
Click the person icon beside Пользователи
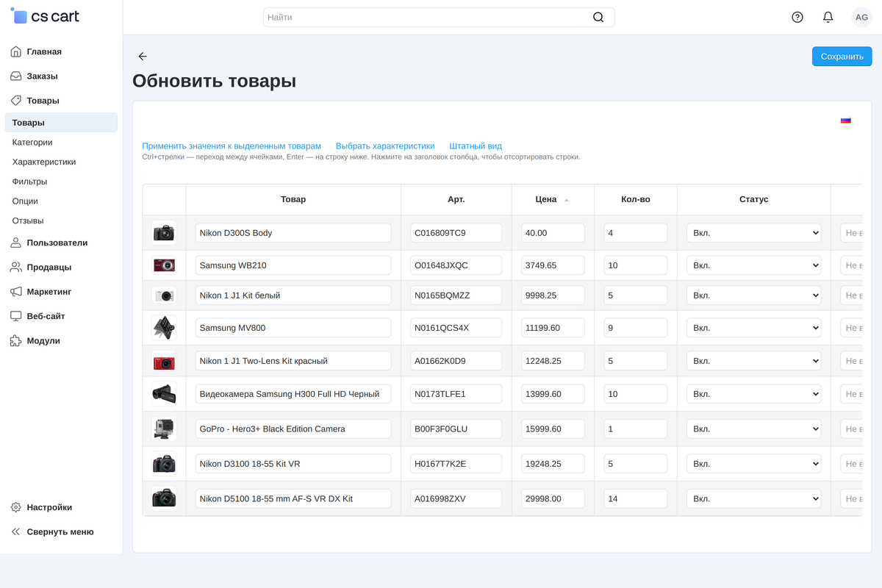tap(15, 243)
